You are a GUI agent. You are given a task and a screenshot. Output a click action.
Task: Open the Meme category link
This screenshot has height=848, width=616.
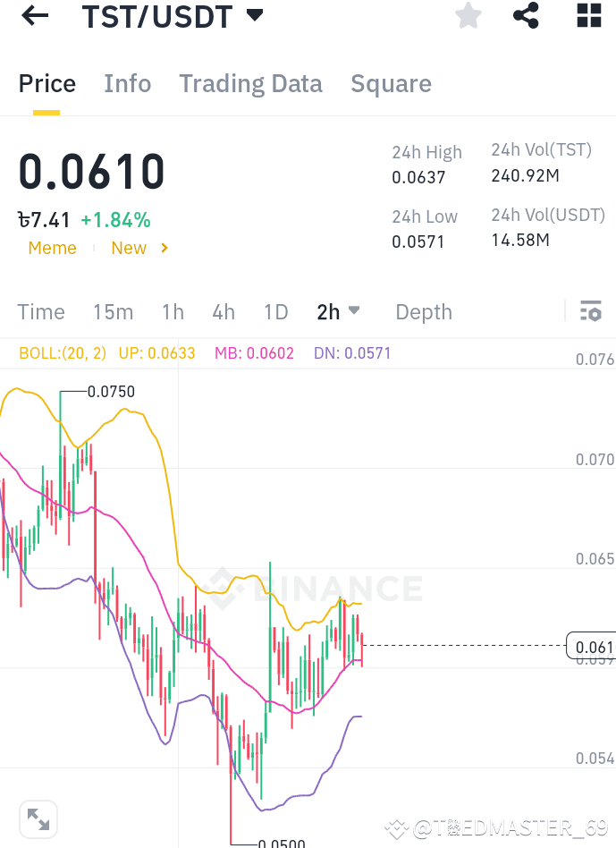click(x=52, y=248)
